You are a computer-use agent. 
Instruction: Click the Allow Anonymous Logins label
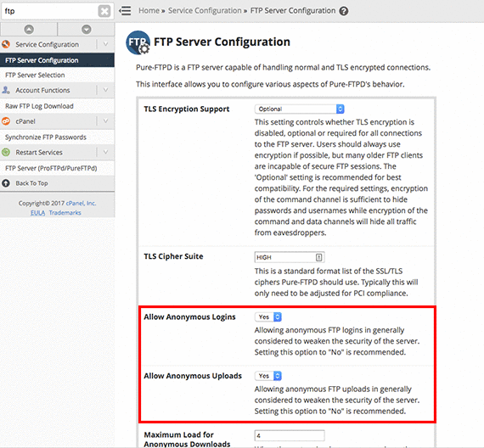click(189, 317)
